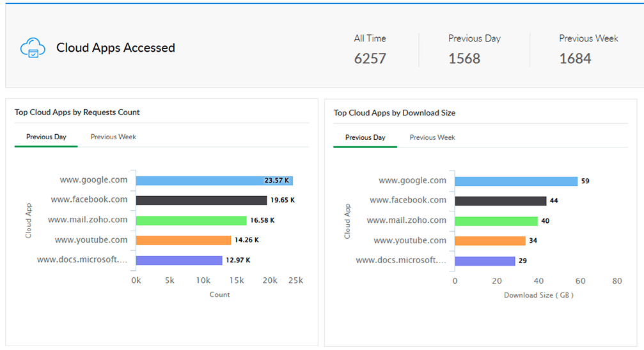Select the green mail.zoho.com requests bar

[191, 220]
